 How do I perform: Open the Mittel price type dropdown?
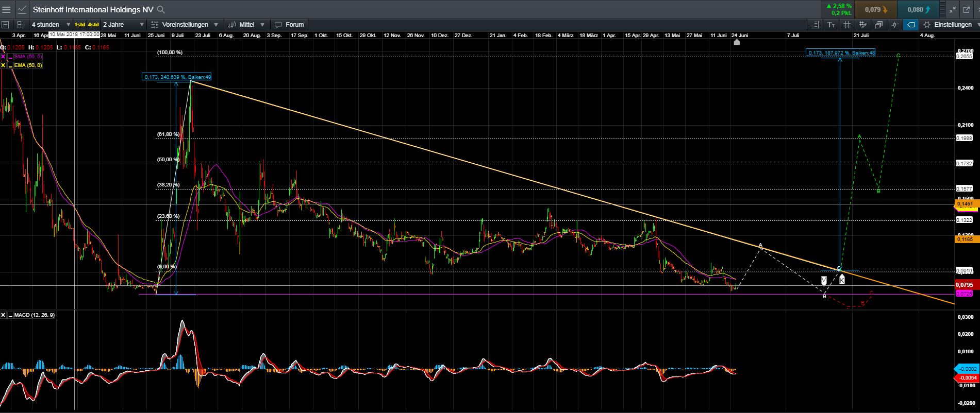coord(262,25)
